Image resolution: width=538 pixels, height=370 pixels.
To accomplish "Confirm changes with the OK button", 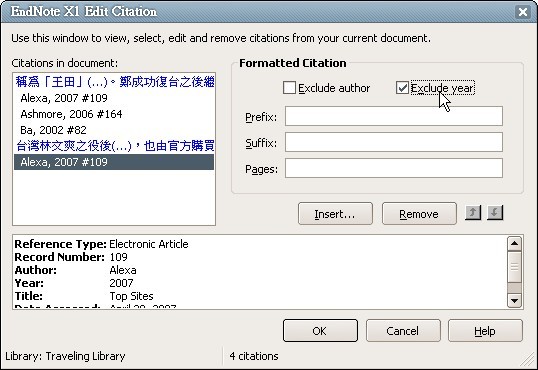I will pyautogui.click(x=320, y=331).
